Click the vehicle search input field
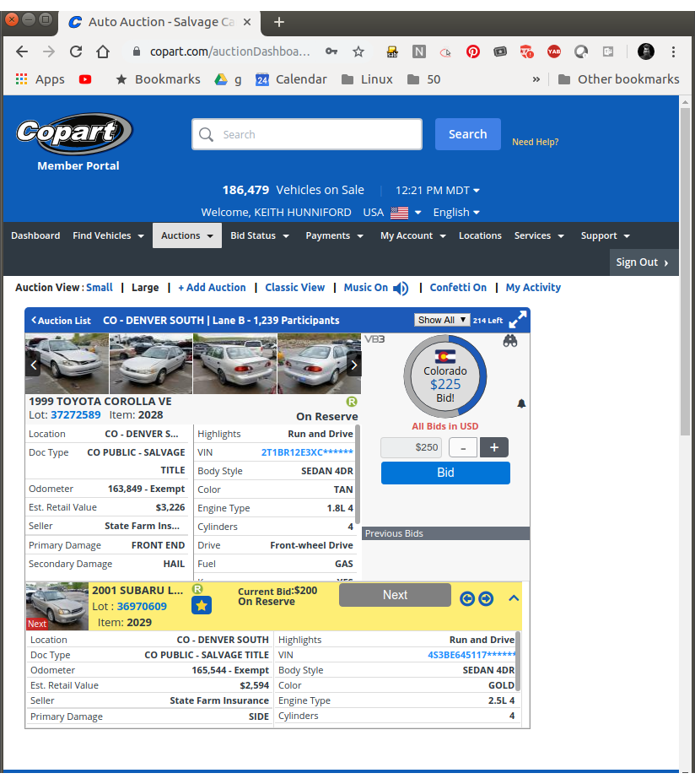695x784 pixels. tap(307, 134)
